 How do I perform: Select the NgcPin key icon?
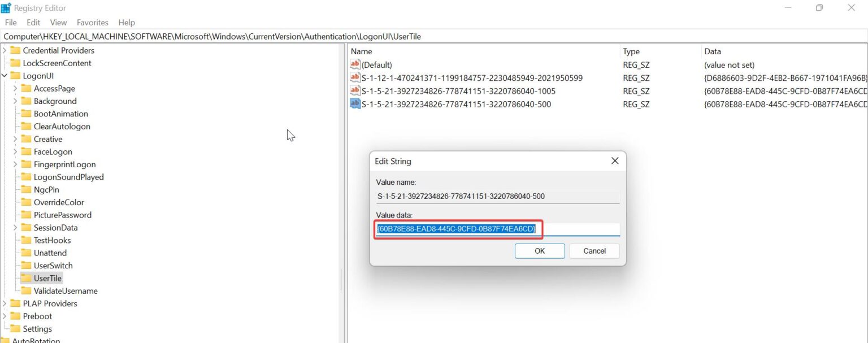click(x=26, y=189)
